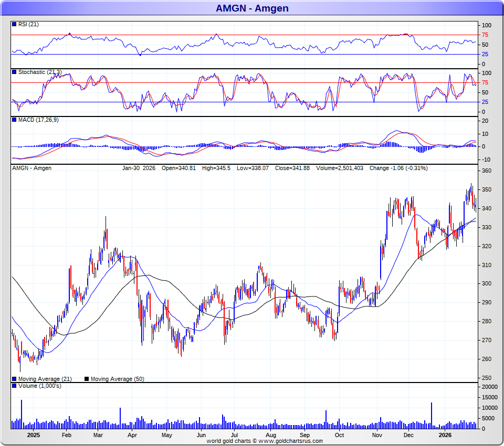Screen dimensions: 504x446
Task: Click the 20 MACD axis label
Action: coord(485,121)
